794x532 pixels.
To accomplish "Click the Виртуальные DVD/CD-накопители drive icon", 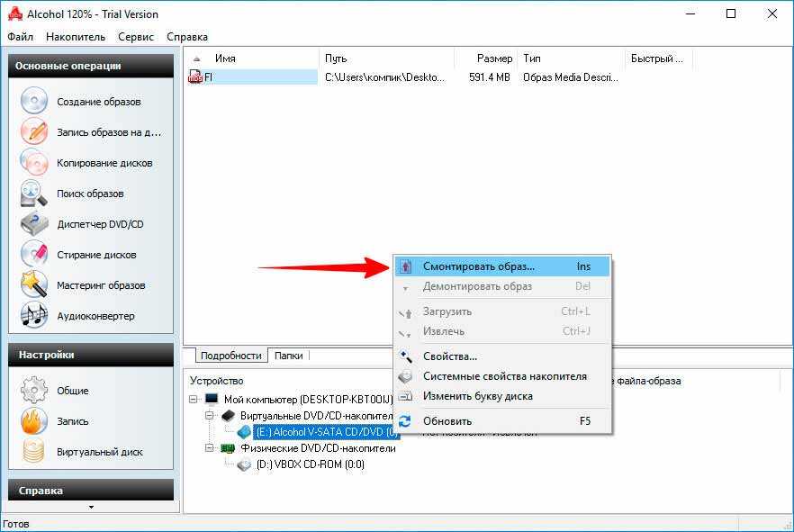I will pyautogui.click(x=229, y=416).
